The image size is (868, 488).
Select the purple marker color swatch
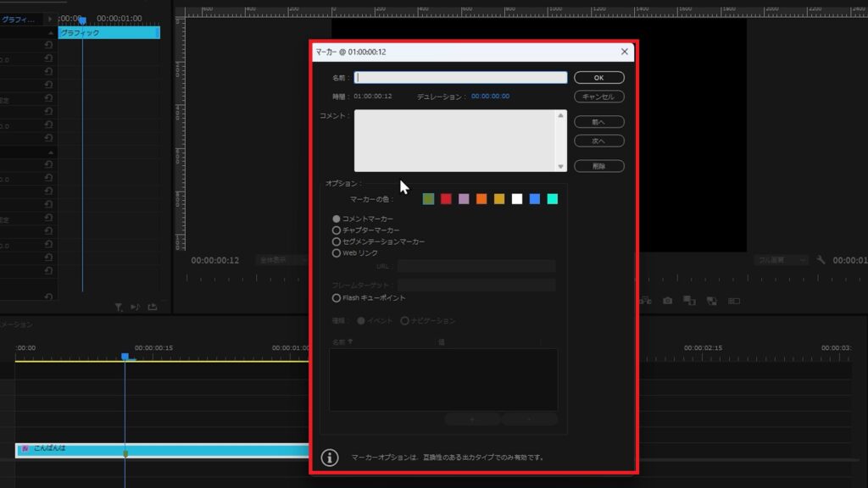[464, 199]
